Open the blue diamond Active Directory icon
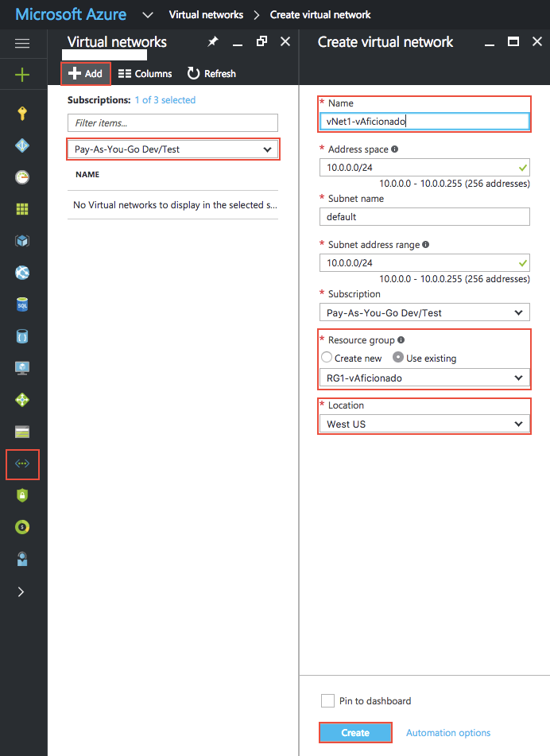550x756 pixels. pyautogui.click(x=22, y=145)
